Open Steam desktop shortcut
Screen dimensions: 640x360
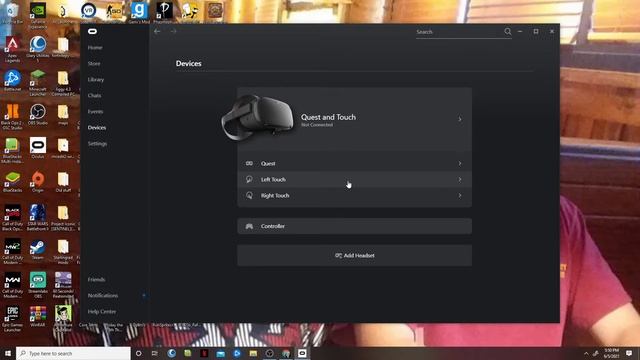pos(38,249)
